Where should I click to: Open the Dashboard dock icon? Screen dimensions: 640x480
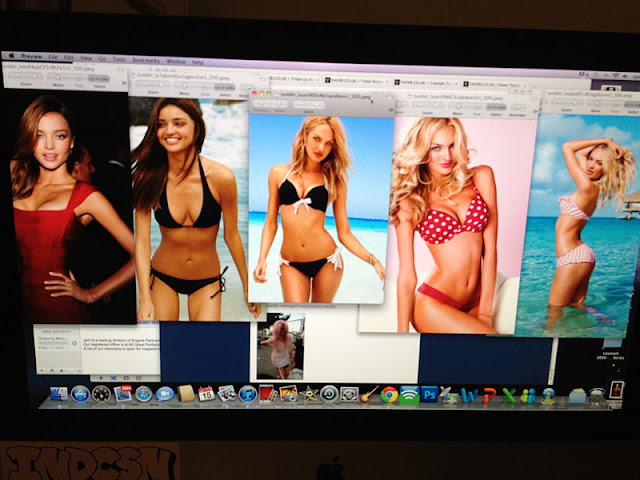point(101,393)
